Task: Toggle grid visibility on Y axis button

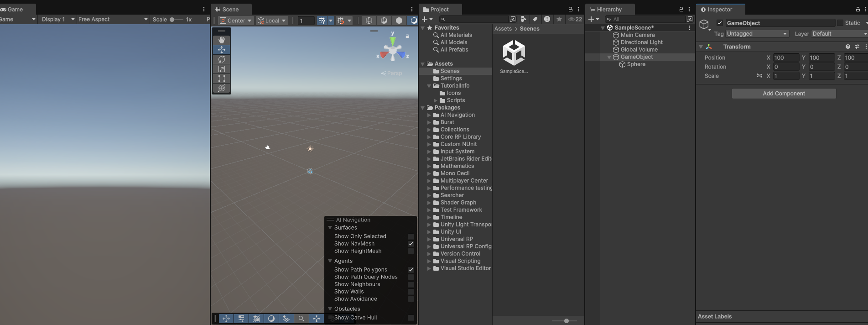Action: tap(322, 21)
